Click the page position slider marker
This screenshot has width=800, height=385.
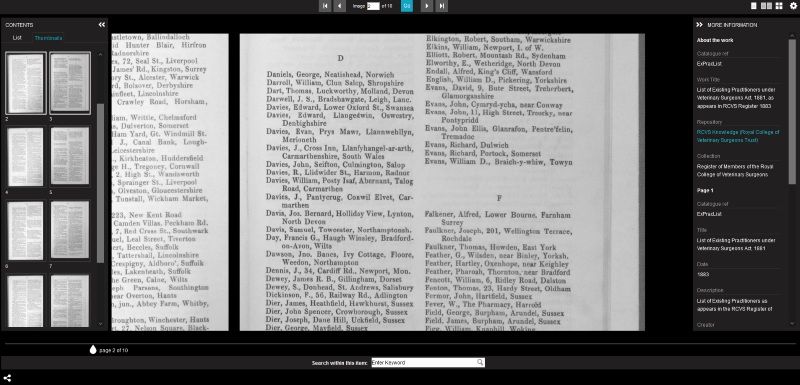coord(93,349)
